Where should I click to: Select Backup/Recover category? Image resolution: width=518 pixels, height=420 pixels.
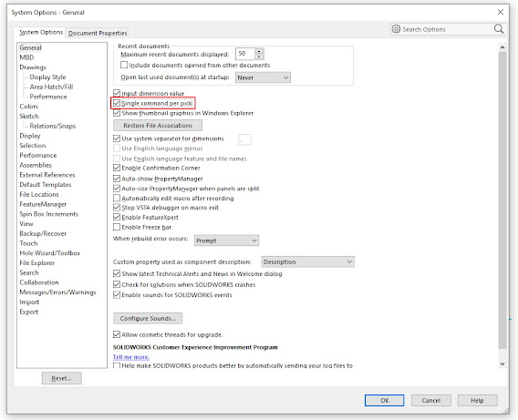43,233
